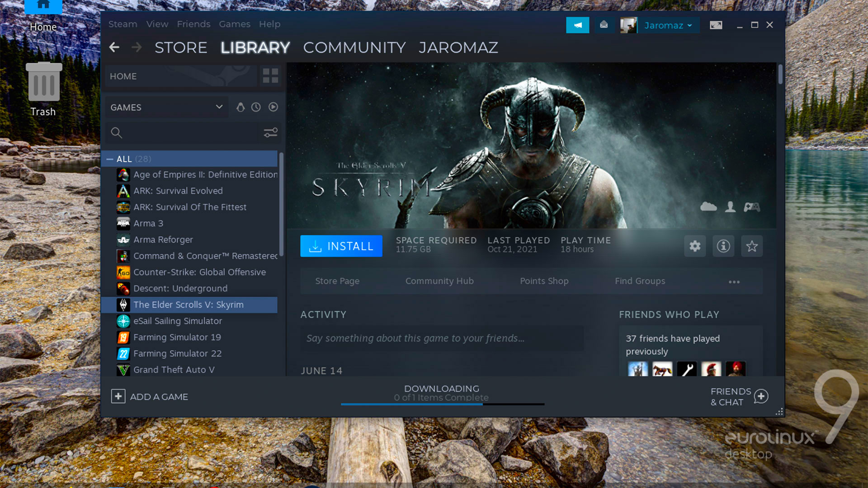
Task: Select The Elder Scrolls V: Skyrim entry
Action: point(189,305)
